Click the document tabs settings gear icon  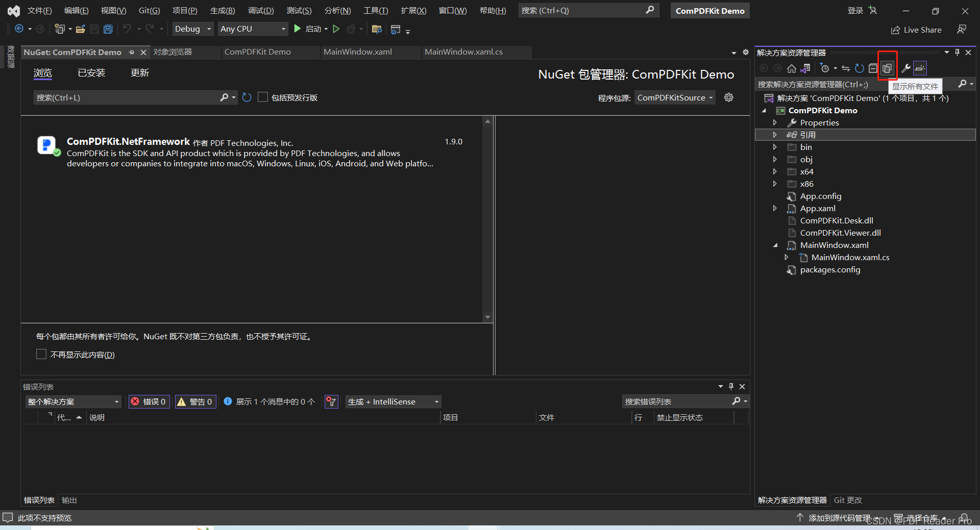pos(745,52)
